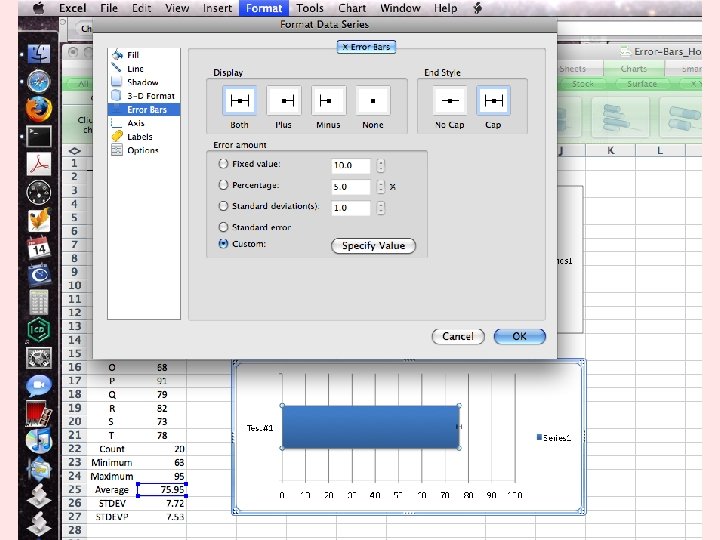
Task: Select Plus error bar display option
Action: tap(284, 101)
